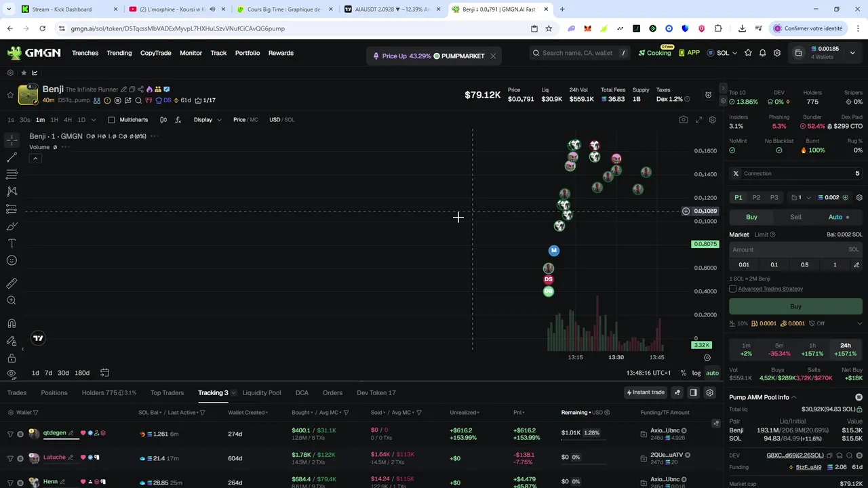
Task: Open the Dev Token 17 tab
Action: (x=376, y=393)
